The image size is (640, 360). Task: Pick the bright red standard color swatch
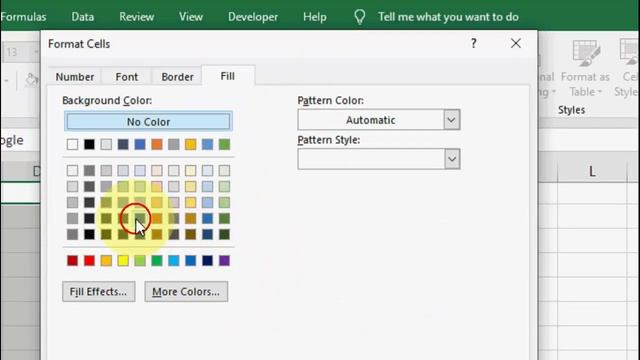tap(89, 260)
